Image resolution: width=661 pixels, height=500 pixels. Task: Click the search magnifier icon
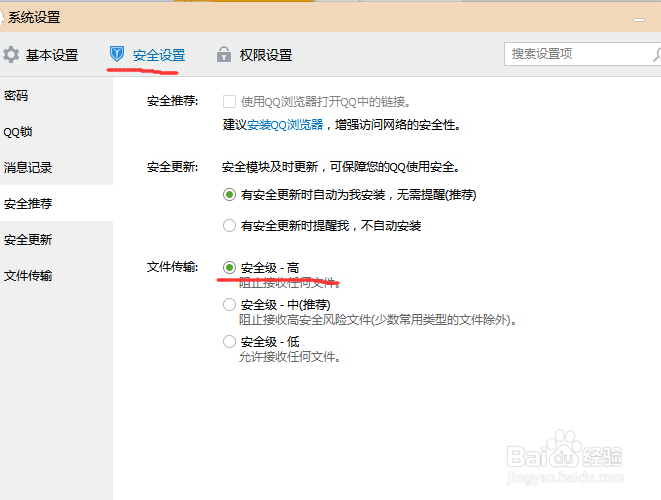tap(657, 54)
